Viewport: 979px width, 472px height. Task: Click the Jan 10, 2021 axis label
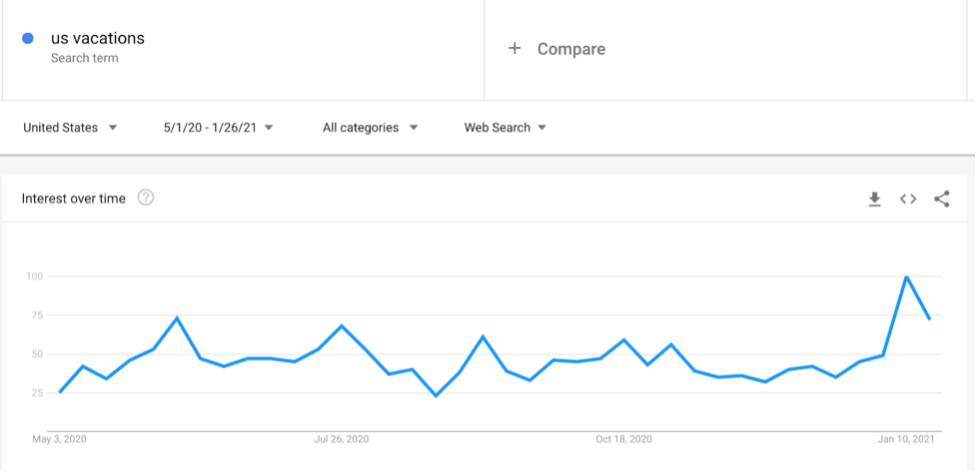(906, 440)
